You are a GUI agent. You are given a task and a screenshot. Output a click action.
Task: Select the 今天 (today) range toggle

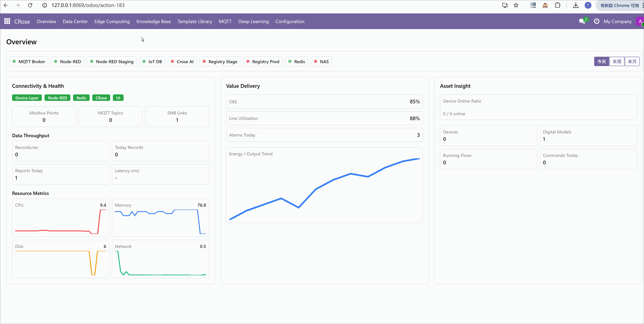pos(601,61)
